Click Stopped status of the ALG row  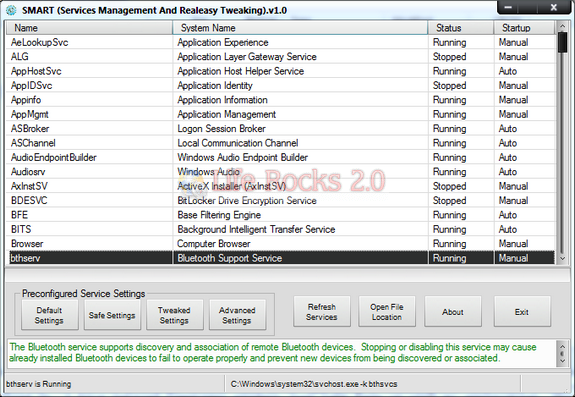(x=450, y=57)
